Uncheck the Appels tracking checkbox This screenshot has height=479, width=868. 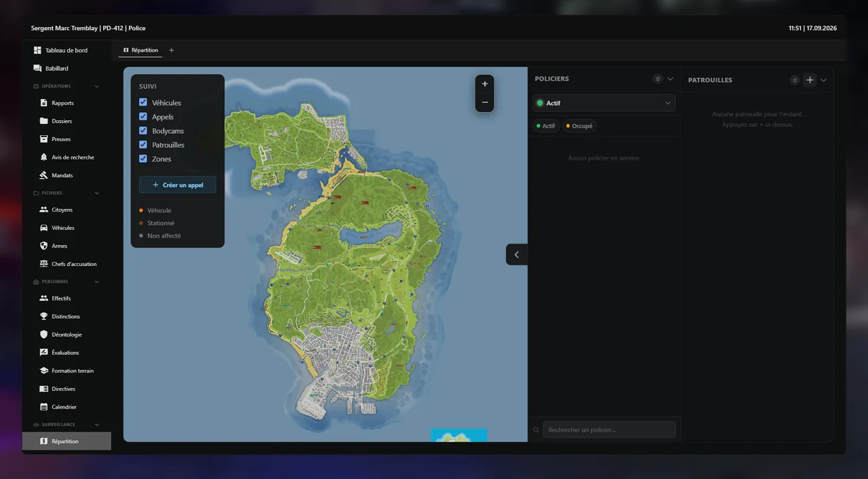pyautogui.click(x=143, y=117)
